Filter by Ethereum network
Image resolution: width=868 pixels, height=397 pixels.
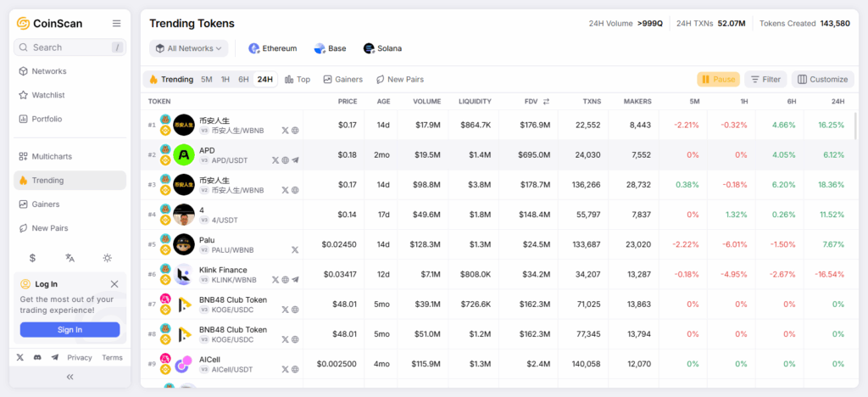pyautogui.click(x=273, y=48)
